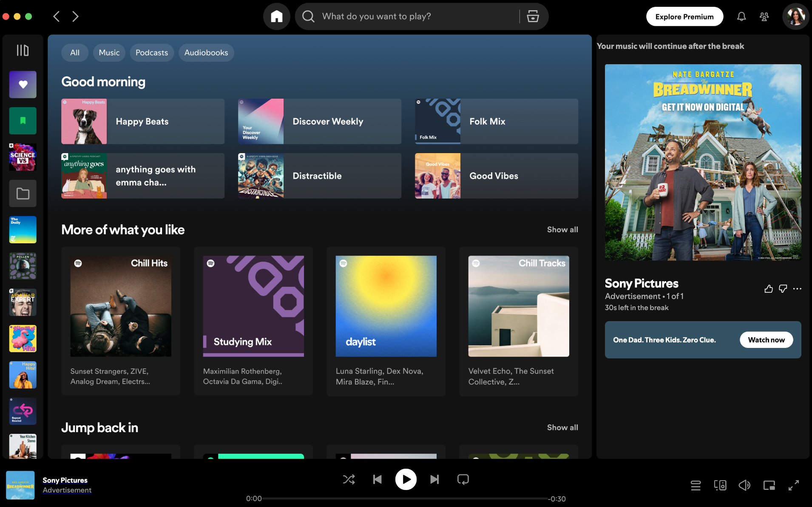Open Connect to a device icon
The image size is (812, 507).
(720, 485)
